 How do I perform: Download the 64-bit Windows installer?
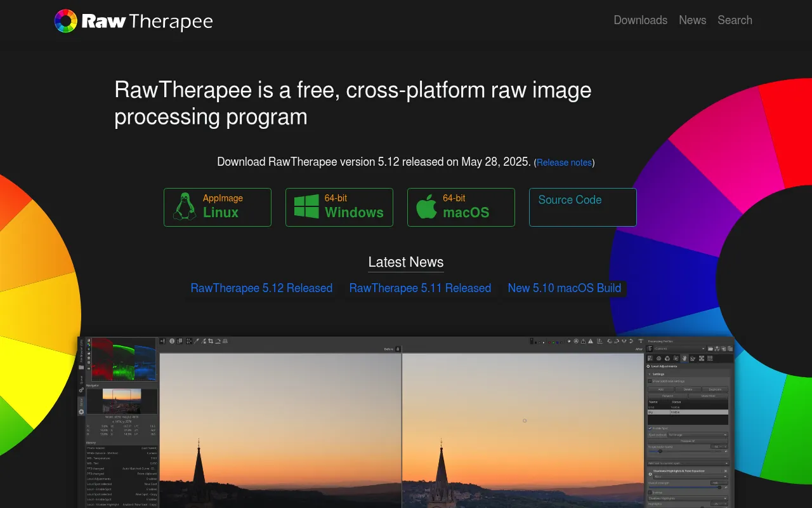pos(339,207)
